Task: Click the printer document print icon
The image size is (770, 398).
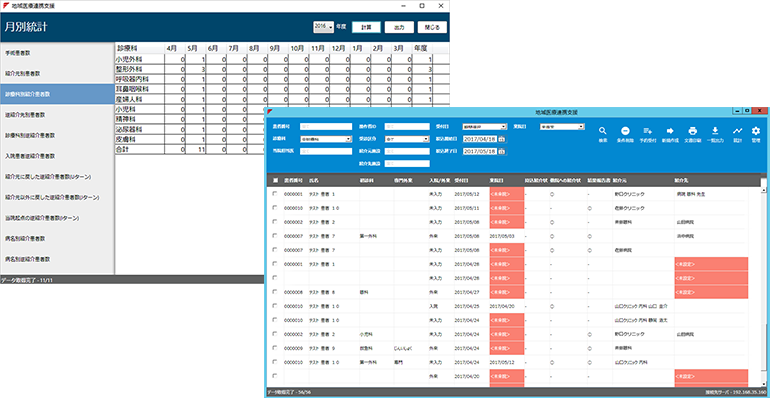Action: point(692,131)
